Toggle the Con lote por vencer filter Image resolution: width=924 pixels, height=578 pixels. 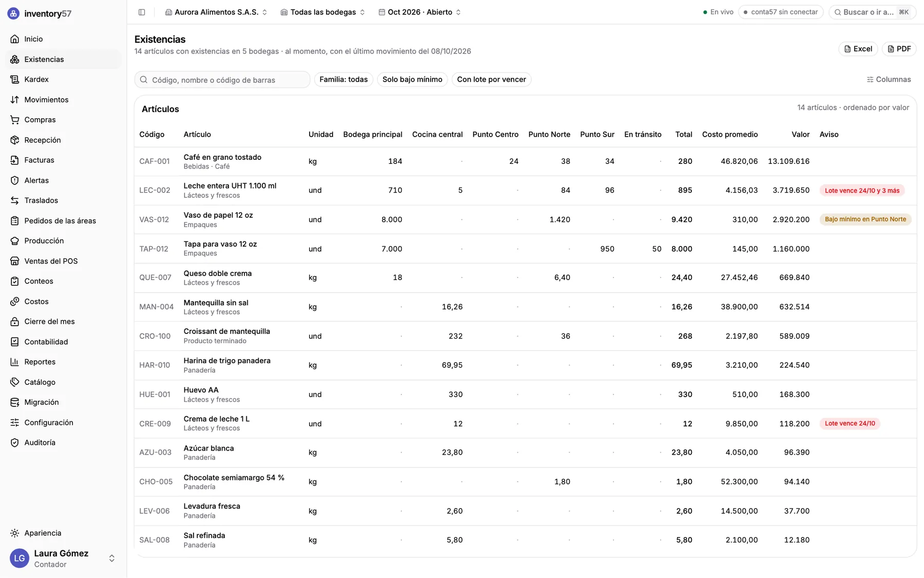(491, 79)
